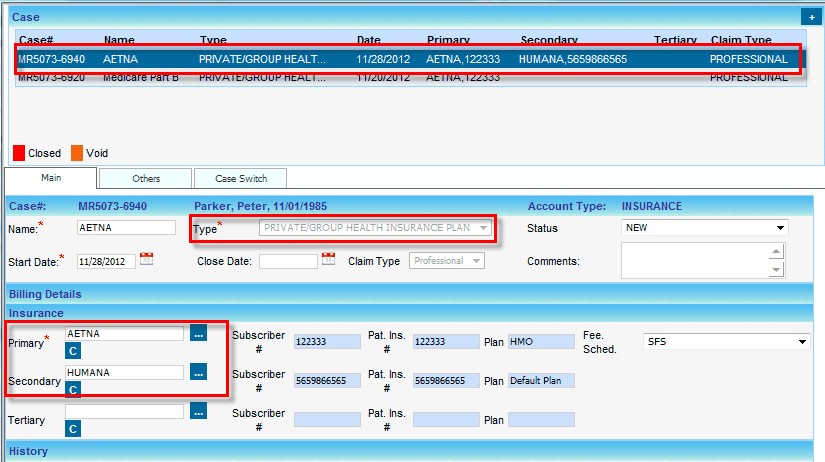Click into the Comments text box
Viewport: 825px width, 462px height.
694,261
